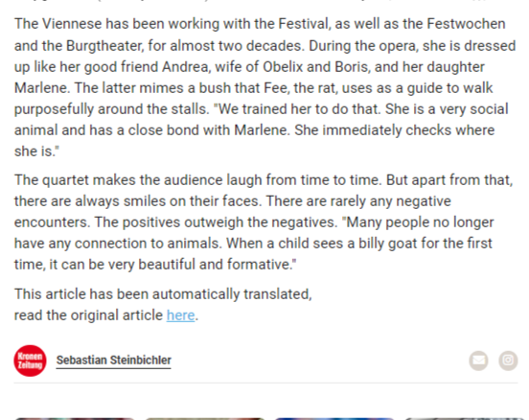Open the author's Instagram icon
The width and height of the screenshot is (529, 420).
(x=508, y=361)
